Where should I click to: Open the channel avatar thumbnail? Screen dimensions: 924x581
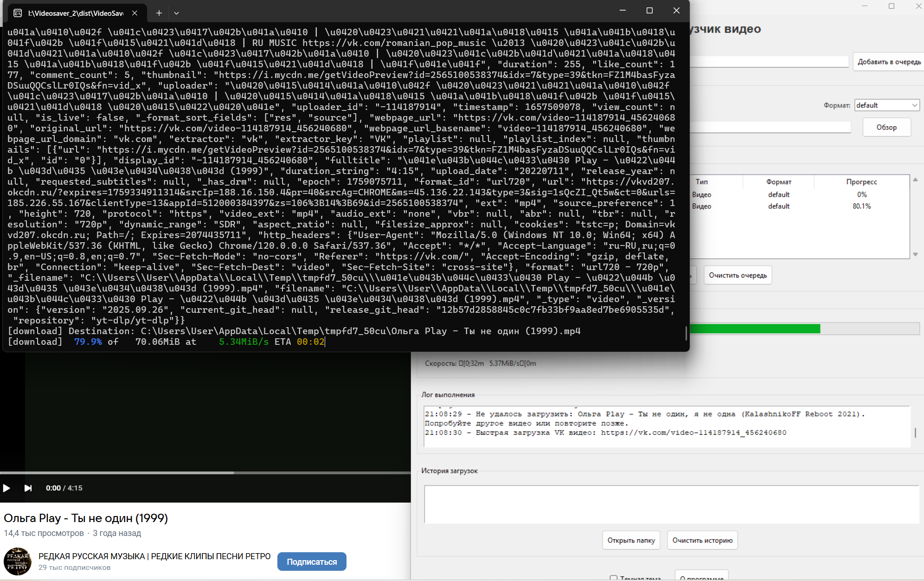(18, 561)
